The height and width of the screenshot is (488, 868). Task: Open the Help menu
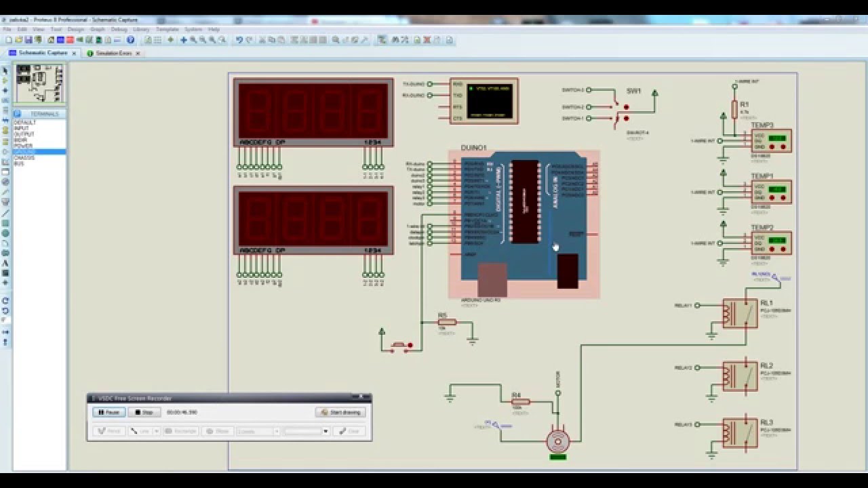(214, 30)
